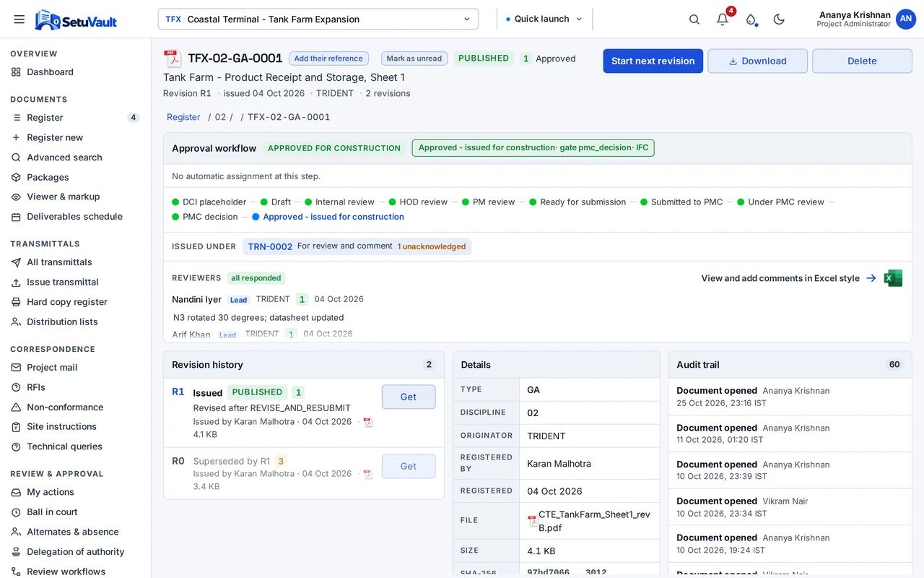Click file name CTE_TankFarm_Sheet1_revB.pdf

tap(594, 521)
